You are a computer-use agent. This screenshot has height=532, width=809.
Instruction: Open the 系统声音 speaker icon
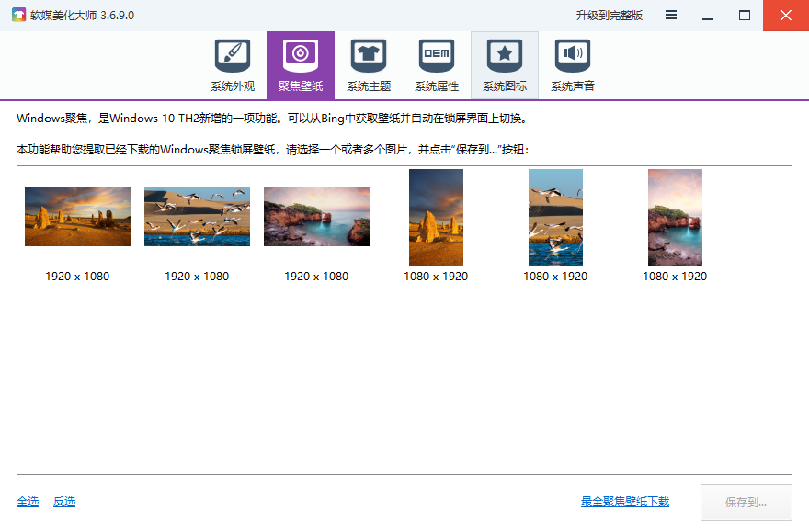[x=573, y=57]
